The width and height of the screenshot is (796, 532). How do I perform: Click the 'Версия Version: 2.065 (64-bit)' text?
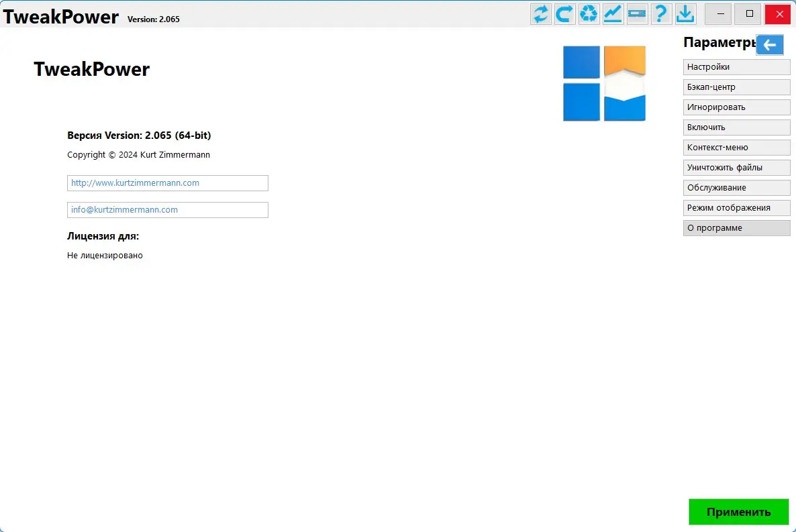coord(139,136)
